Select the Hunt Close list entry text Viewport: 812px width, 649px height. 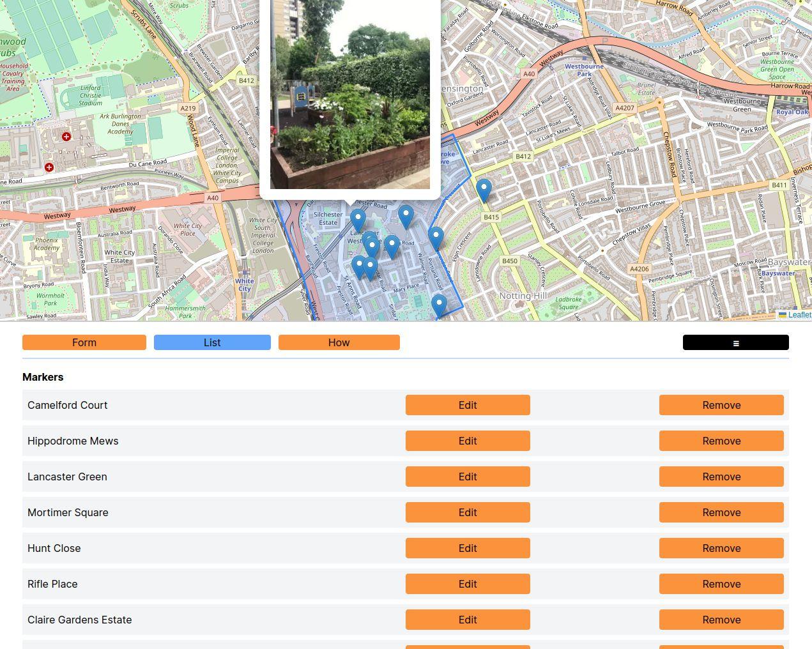point(54,548)
